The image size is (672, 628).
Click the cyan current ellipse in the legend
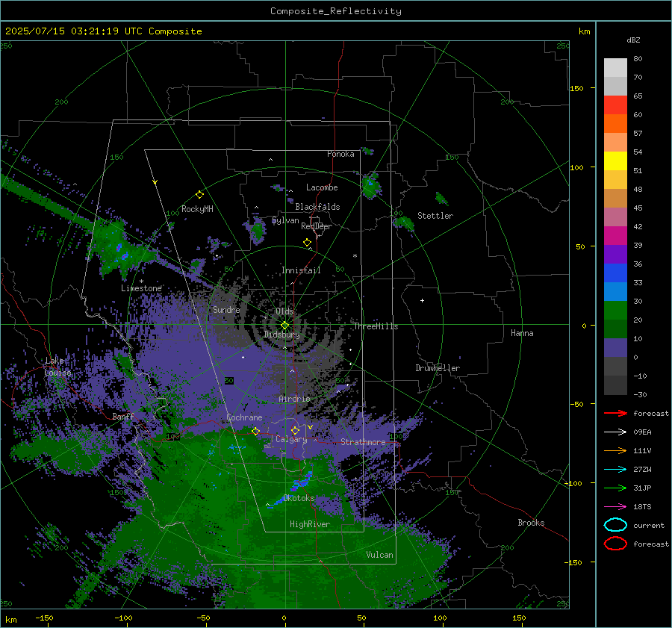[x=615, y=525]
